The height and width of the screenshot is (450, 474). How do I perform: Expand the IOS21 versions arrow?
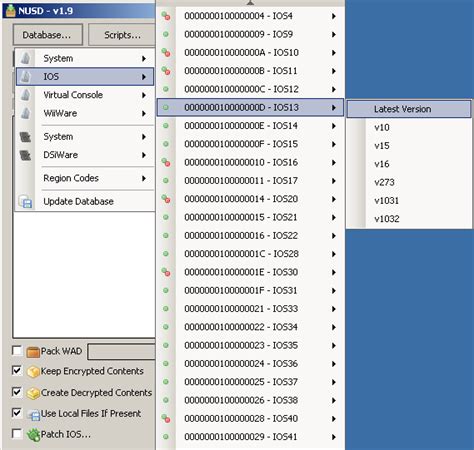coord(333,218)
